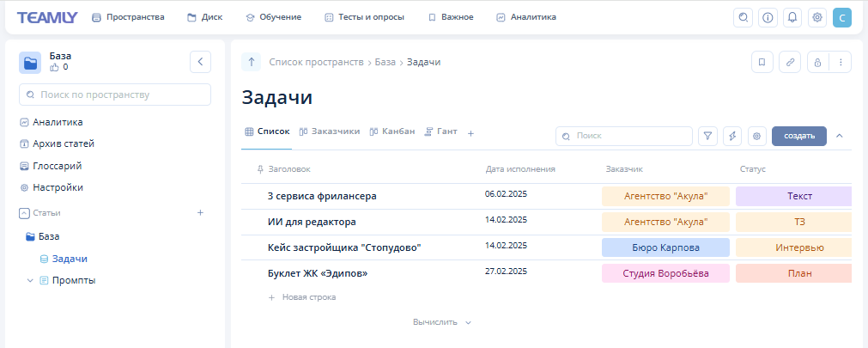868x348 pixels.
Task: Collapse the left sidebar panel
Action: 200,62
